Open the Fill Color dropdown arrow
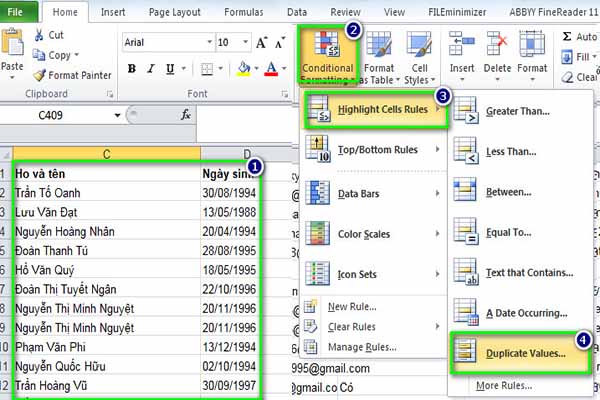 click(256, 69)
